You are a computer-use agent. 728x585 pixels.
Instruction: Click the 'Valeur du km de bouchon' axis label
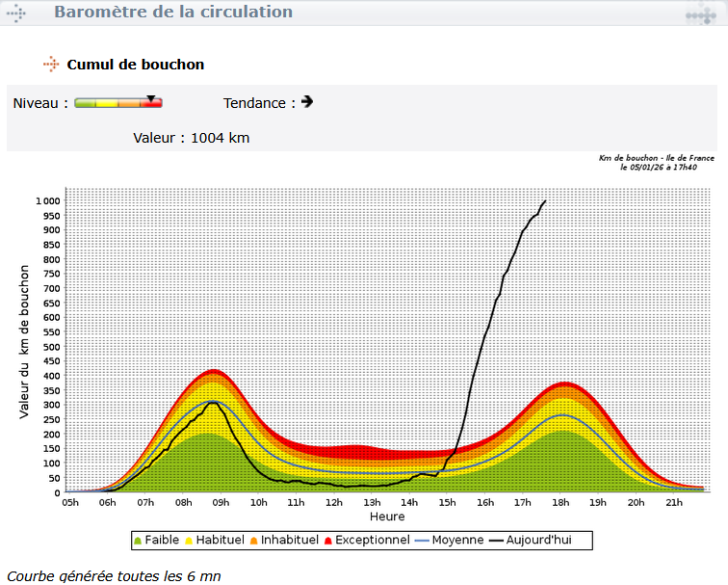24,342
